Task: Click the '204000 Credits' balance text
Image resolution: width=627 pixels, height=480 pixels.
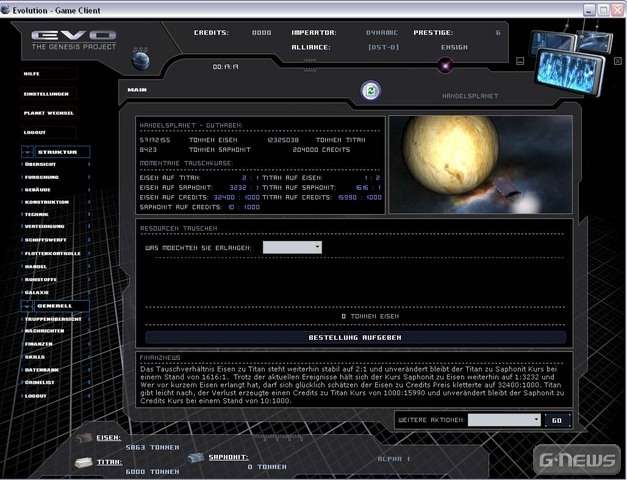Action: pos(321,150)
